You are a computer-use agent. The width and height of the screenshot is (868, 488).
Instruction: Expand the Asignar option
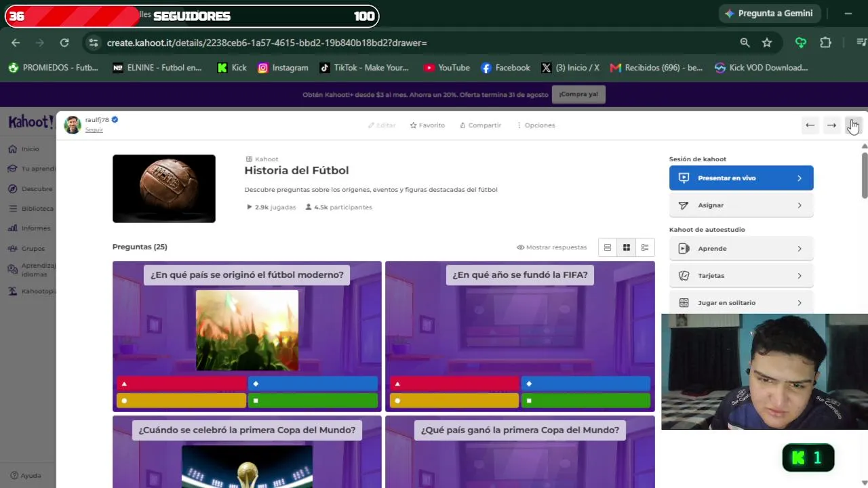(x=741, y=205)
